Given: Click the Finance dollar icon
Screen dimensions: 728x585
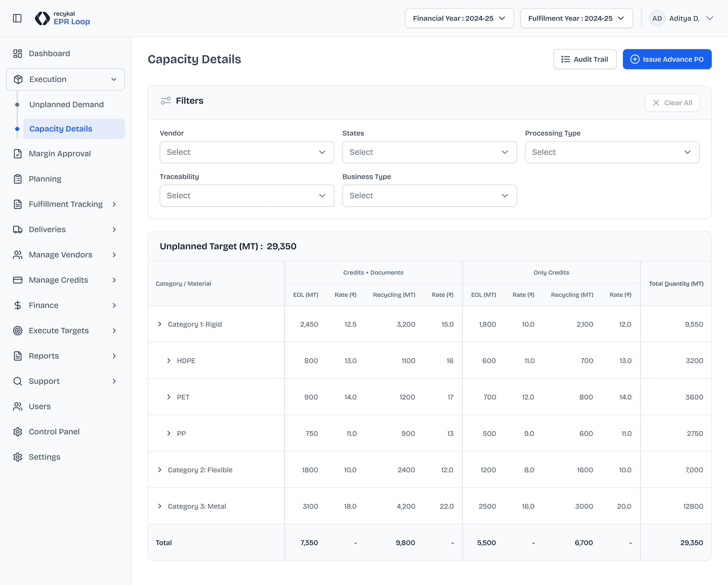Looking at the screenshot, I should (x=17, y=305).
